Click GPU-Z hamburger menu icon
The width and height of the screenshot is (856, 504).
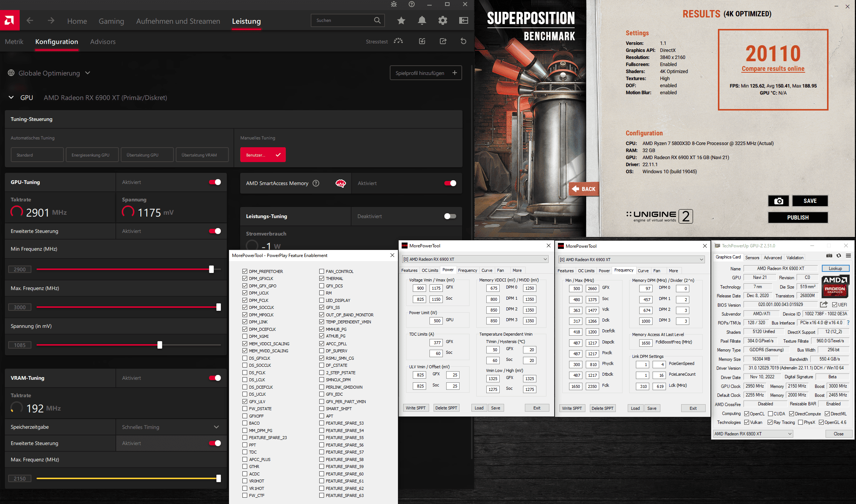848,256
